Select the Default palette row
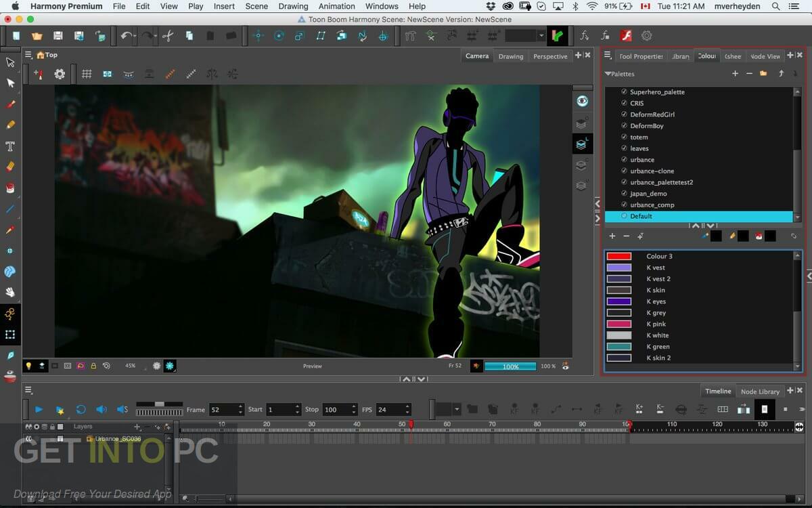Image resolution: width=812 pixels, height=508 pixels. pyautogui.click(x=698, y=216)
